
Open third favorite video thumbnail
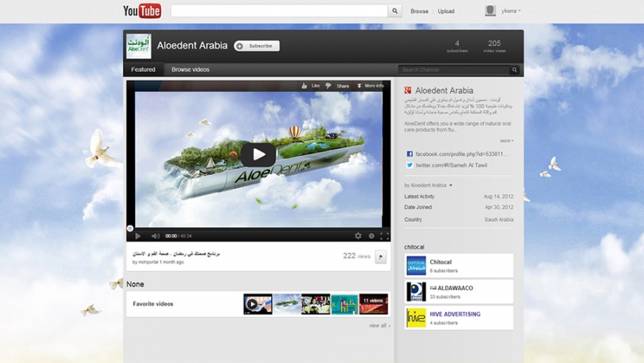click(x=316, y=304)
